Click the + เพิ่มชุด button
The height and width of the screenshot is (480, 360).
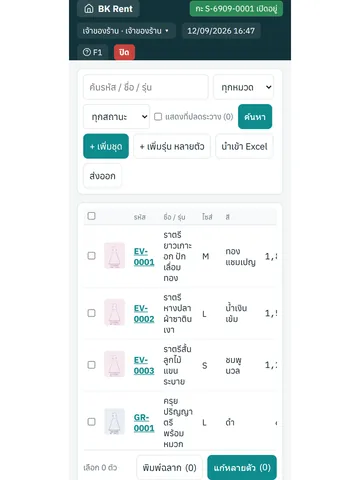[106, 146]
